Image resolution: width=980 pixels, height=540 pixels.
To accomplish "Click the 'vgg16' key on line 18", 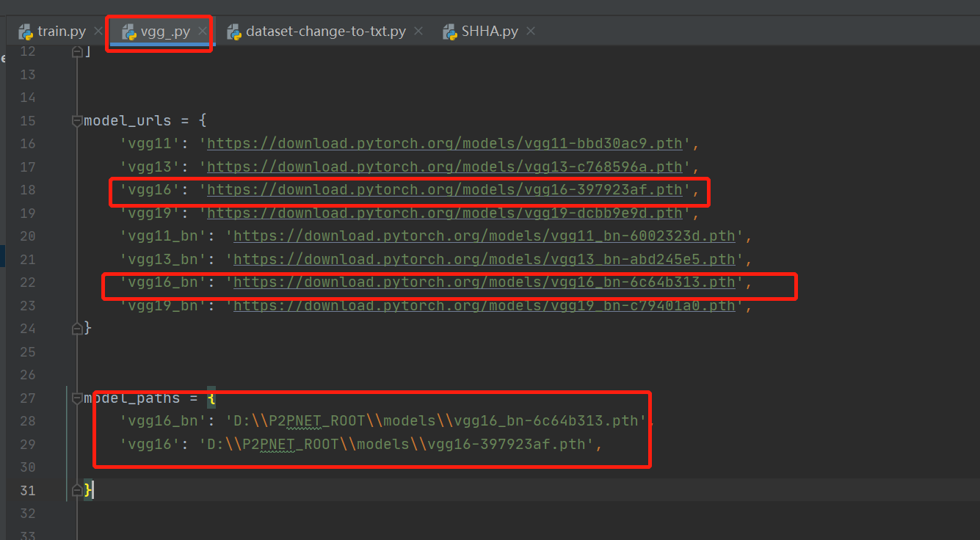I will [150, 190].
